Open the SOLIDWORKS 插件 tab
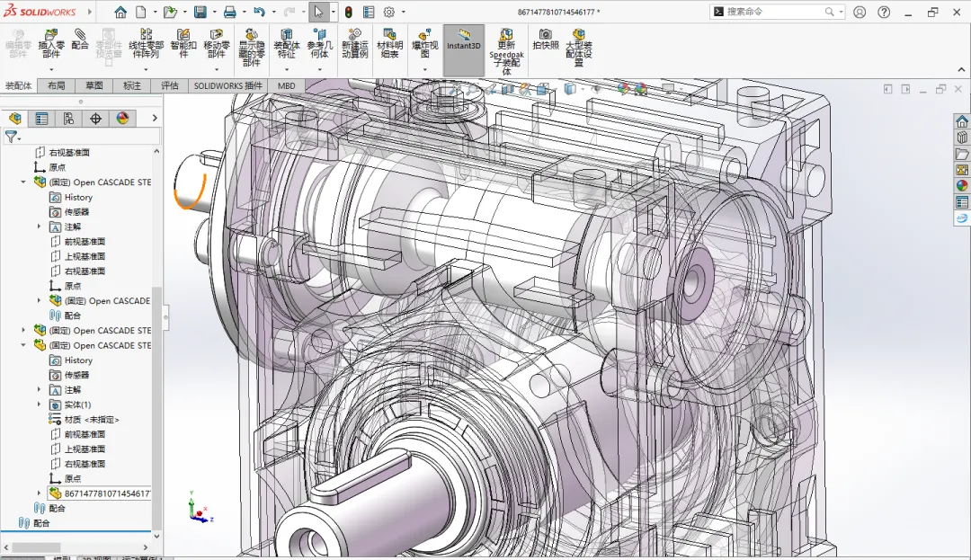Viewport: 971px width, 560px height. (227, 85)
